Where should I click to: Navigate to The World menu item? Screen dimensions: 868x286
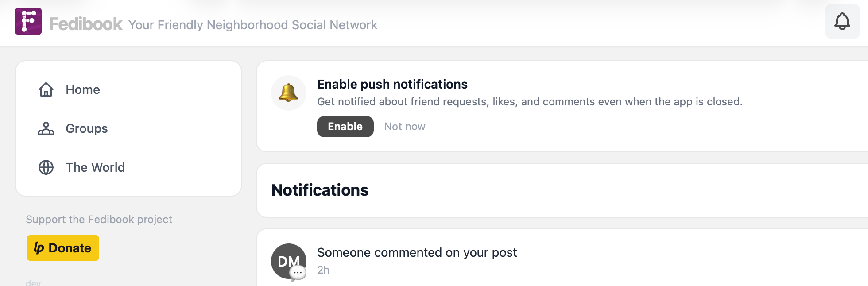(95, 168)
